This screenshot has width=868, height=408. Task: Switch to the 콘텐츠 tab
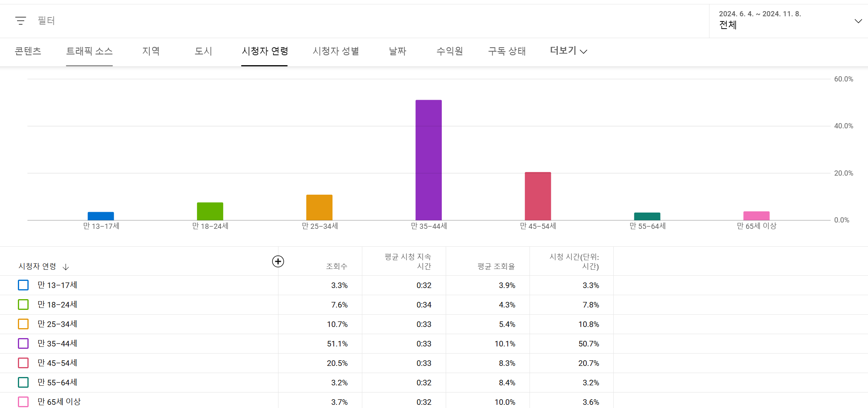tap(28, 51)
